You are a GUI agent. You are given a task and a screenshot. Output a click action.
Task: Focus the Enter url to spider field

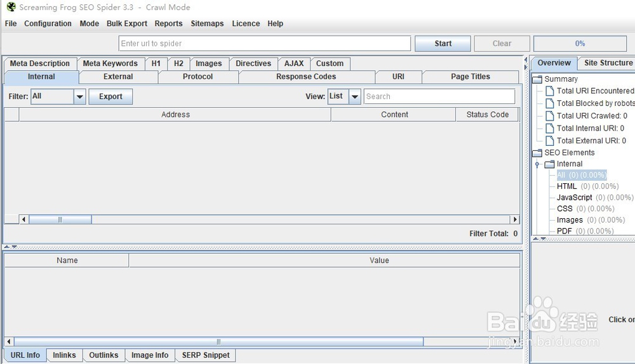coord(265,44)
